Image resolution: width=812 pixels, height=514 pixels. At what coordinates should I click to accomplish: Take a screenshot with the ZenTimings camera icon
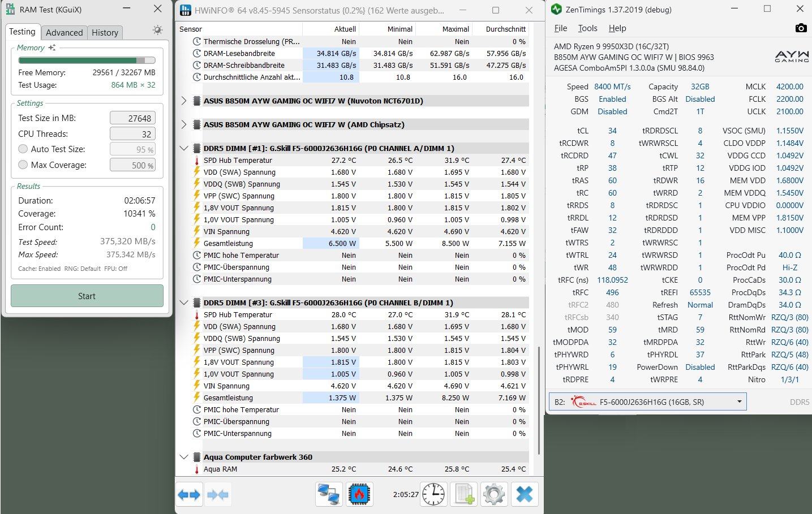click(801, 28)
